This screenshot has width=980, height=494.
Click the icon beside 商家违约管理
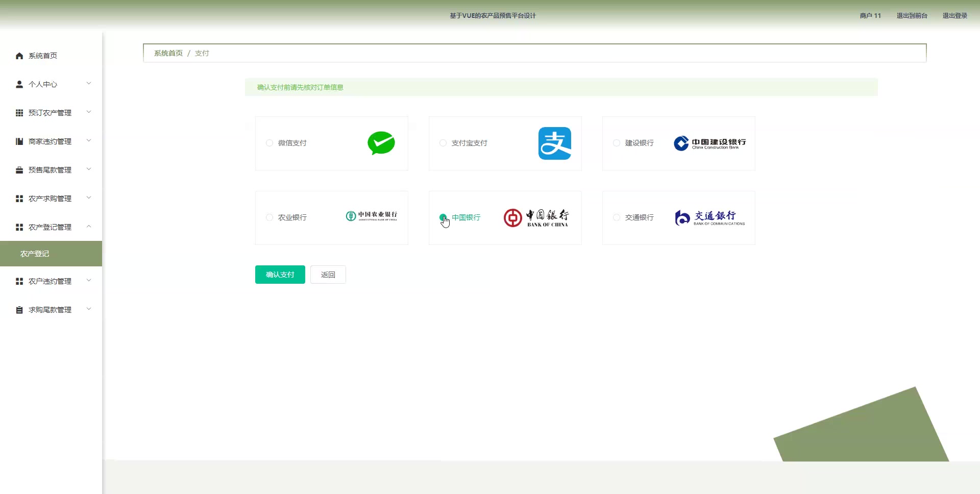[19, 141]
